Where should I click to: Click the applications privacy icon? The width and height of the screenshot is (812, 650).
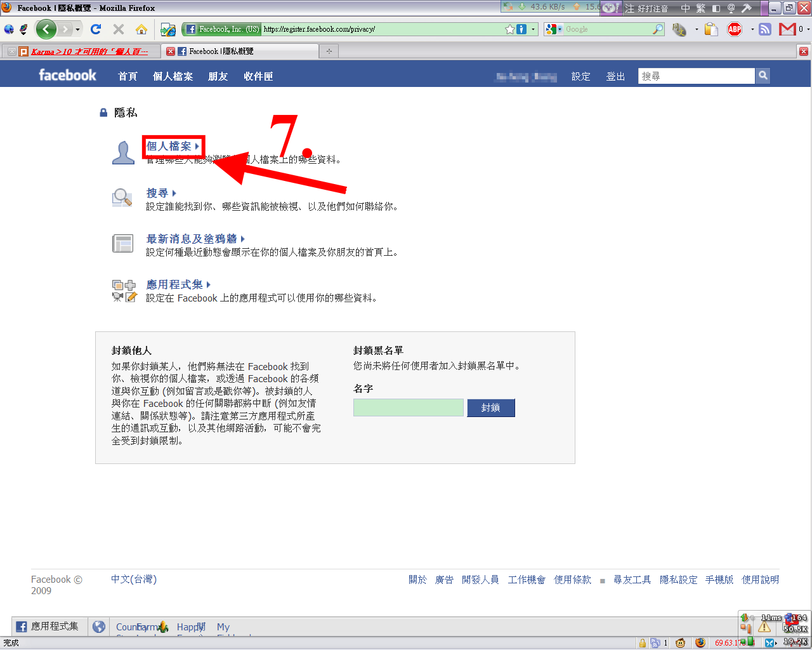(124, 291)
